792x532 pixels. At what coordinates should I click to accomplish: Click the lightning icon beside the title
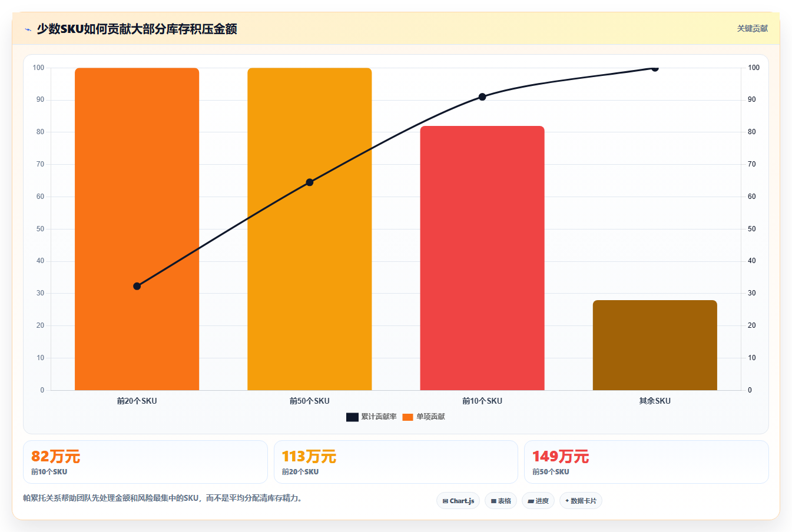[28, 29]
